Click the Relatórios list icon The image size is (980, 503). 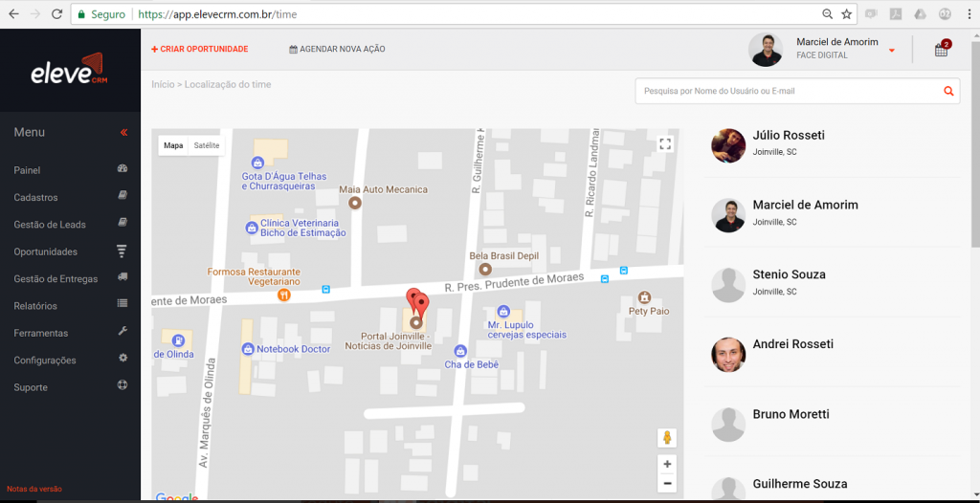click(122, 304)
